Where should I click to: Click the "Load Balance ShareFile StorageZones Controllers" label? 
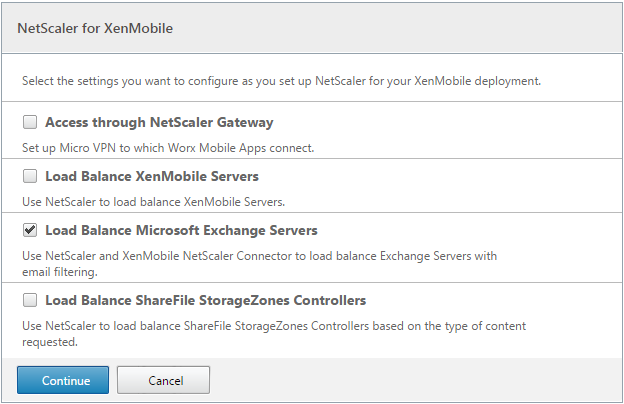tap(205, 301)
